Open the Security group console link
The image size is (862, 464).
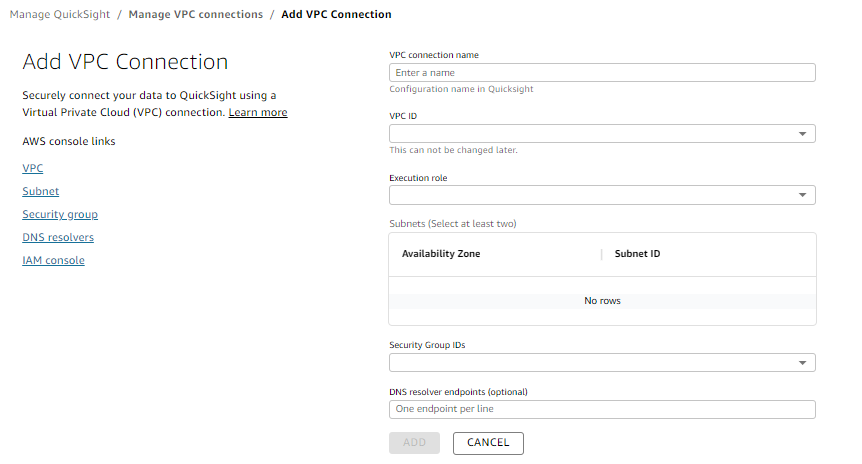[x=60, y=214]
